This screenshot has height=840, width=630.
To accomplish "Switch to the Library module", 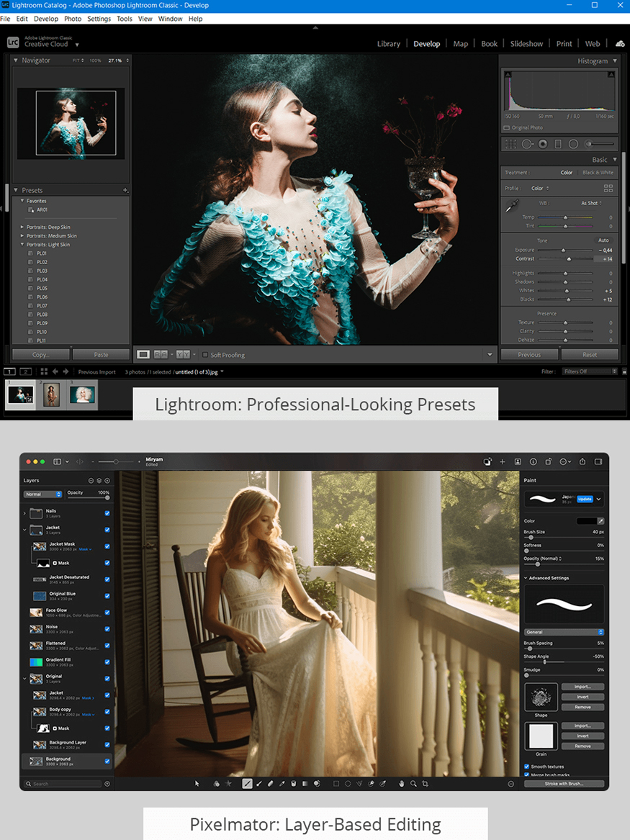I will pyautogui.click(x=388, y=44).
